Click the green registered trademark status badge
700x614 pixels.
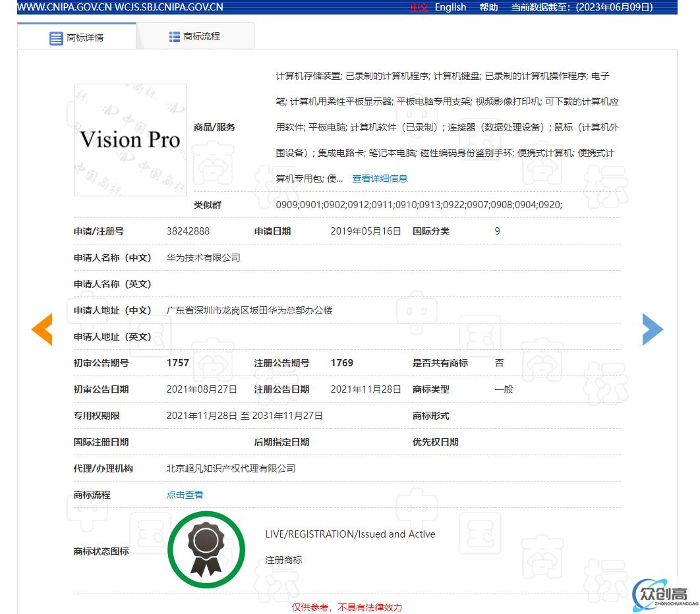(206, 549)
